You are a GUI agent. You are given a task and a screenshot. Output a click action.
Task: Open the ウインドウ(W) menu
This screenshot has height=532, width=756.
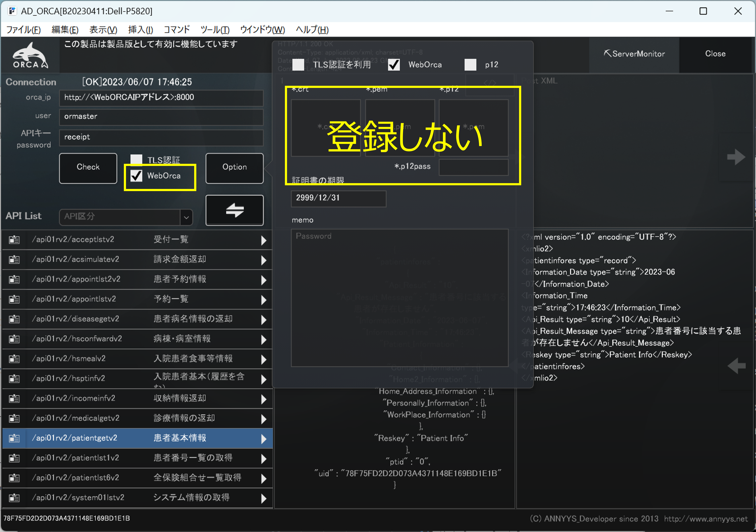tap(262, 30)
